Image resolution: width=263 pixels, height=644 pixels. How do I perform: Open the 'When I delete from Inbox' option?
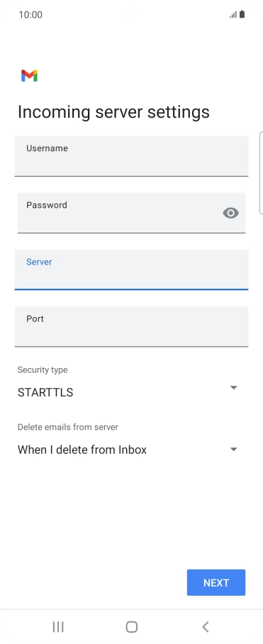(82, 450)
